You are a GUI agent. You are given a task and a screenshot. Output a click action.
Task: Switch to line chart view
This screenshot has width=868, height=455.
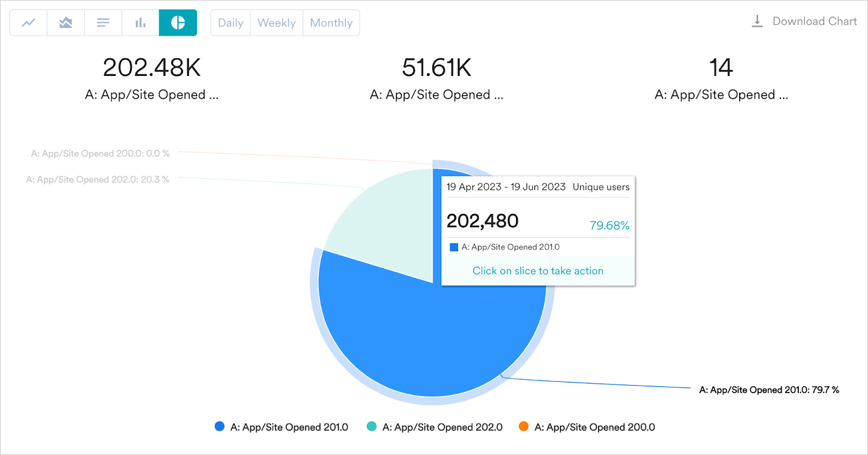click(x=28, y=23)
